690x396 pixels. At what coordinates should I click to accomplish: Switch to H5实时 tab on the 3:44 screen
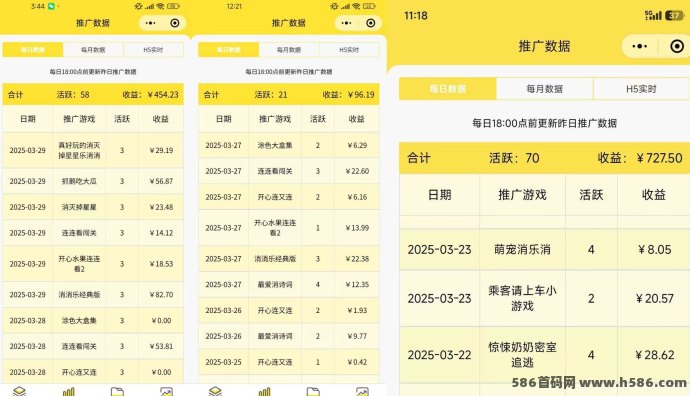click(x=153, y=50)
